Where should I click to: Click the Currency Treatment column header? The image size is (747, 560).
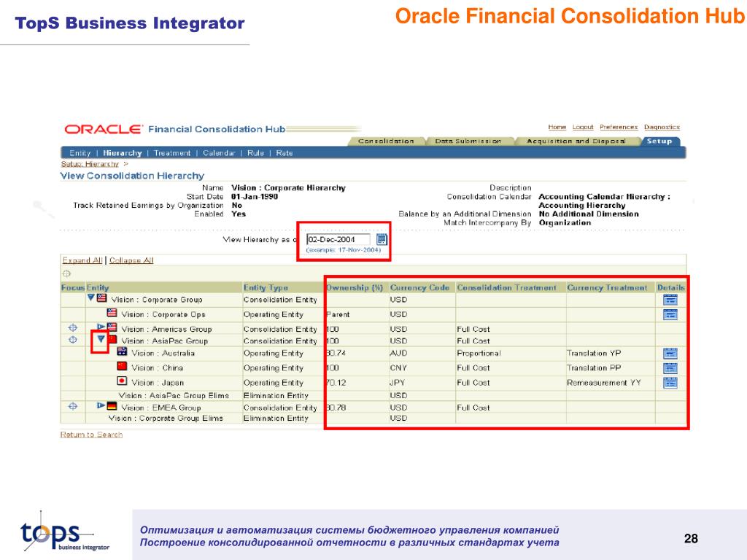[607, 287]
